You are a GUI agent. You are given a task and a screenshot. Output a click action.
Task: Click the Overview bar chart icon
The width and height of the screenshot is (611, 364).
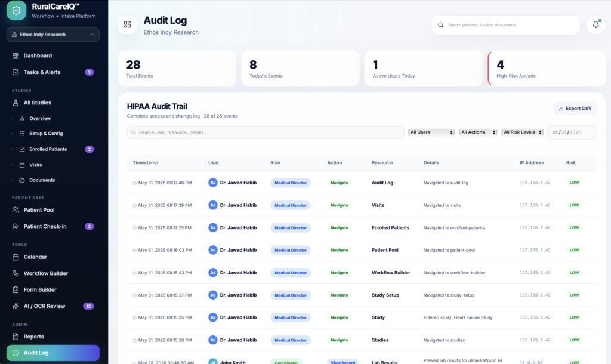point(22,119)
